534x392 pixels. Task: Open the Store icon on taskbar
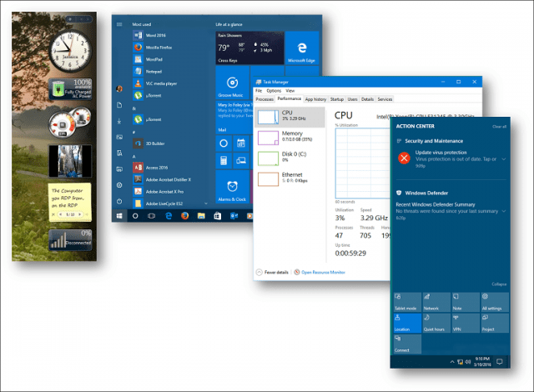217,216
